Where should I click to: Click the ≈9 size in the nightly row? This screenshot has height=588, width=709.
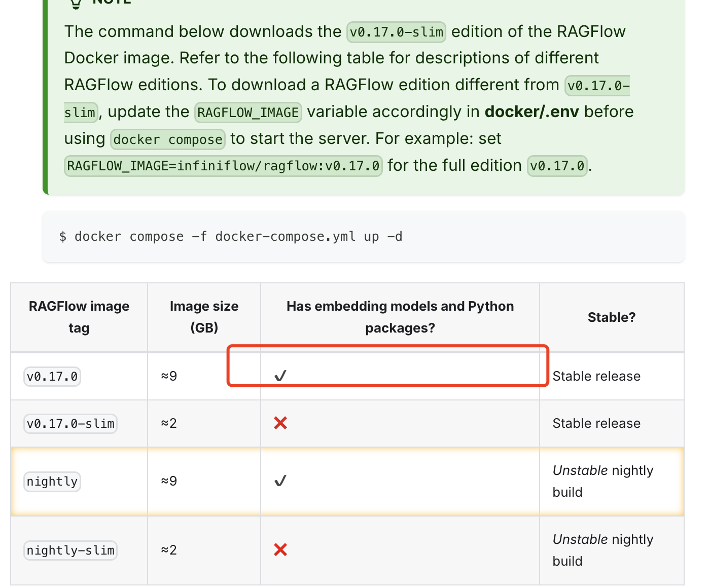[169, 481]
